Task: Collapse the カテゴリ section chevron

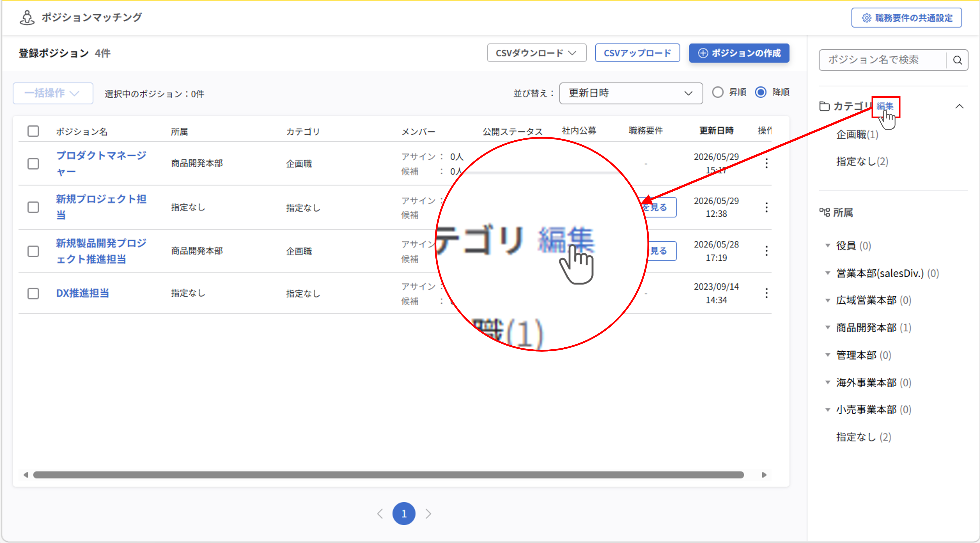Action: pos(960,107)
